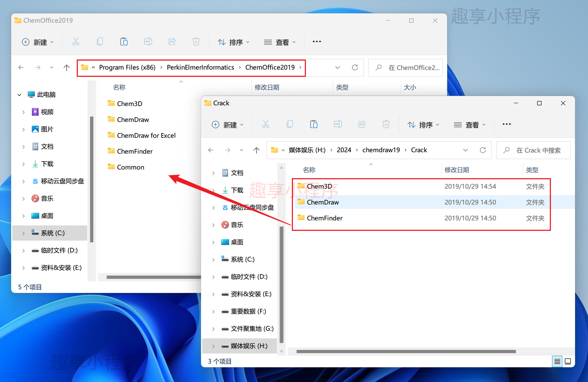Open 排序 sort menu in Crack window
This screenshot has width=588, height=382.
click(423, 125)
